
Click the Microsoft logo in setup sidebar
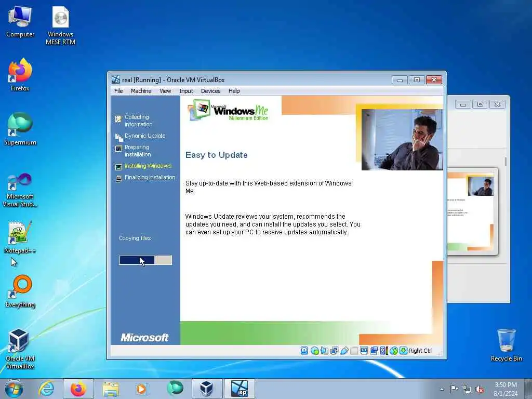[144, 338]
